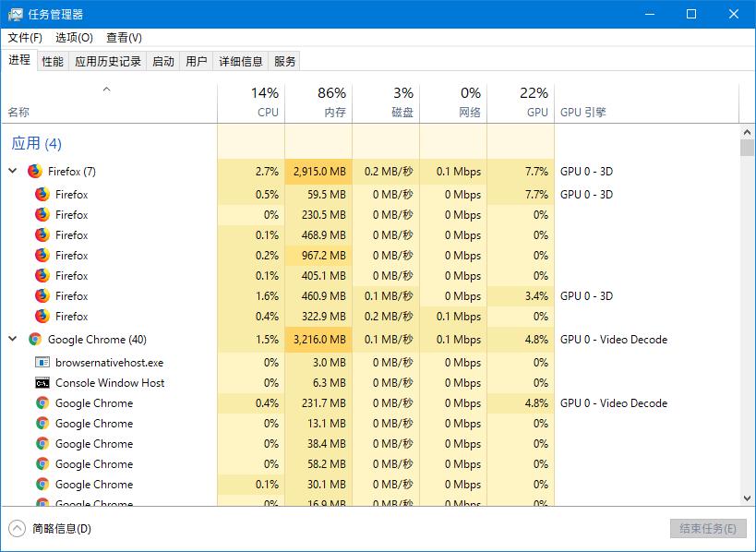The image size is (756, 552).
Task: Collapse the Firefox (7) process group
Action: [x=13, y=171]
